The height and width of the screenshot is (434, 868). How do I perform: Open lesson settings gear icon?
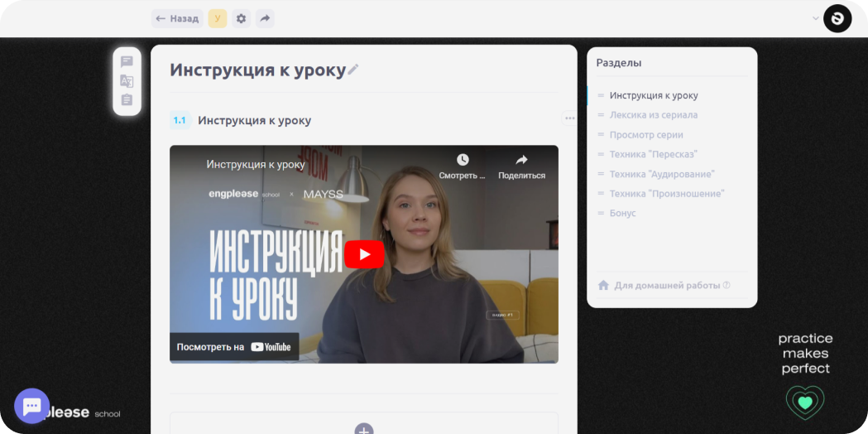click(241, 18)
